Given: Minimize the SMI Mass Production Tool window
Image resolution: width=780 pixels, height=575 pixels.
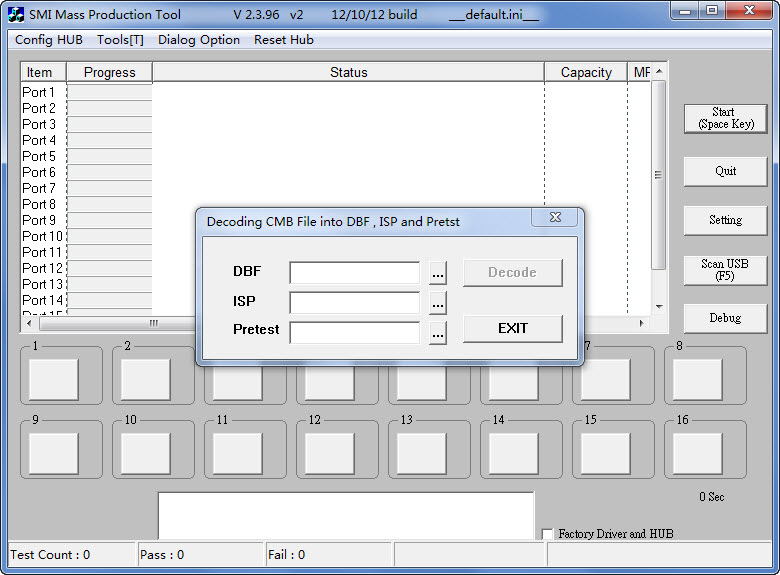Looking at the screenshot, I should (x=684, y=11).
